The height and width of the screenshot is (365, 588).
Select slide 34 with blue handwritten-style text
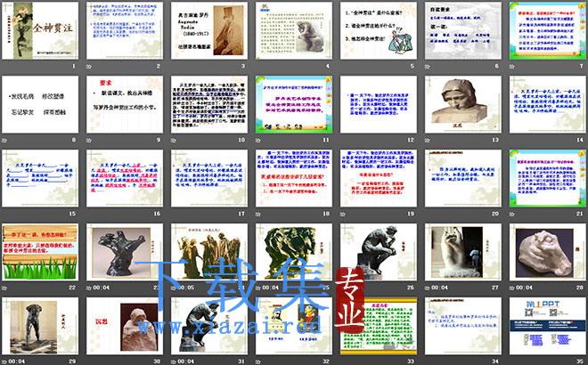coord(463,326)
